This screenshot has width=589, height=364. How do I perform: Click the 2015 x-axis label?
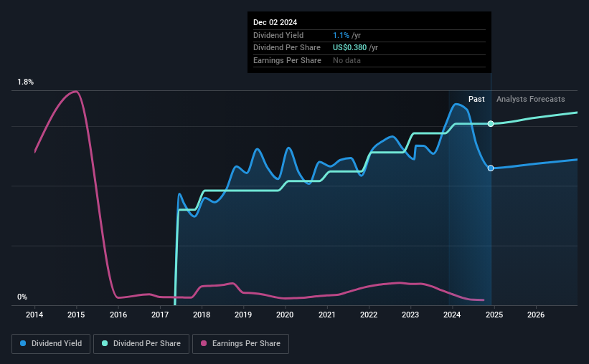click(76, 315)
